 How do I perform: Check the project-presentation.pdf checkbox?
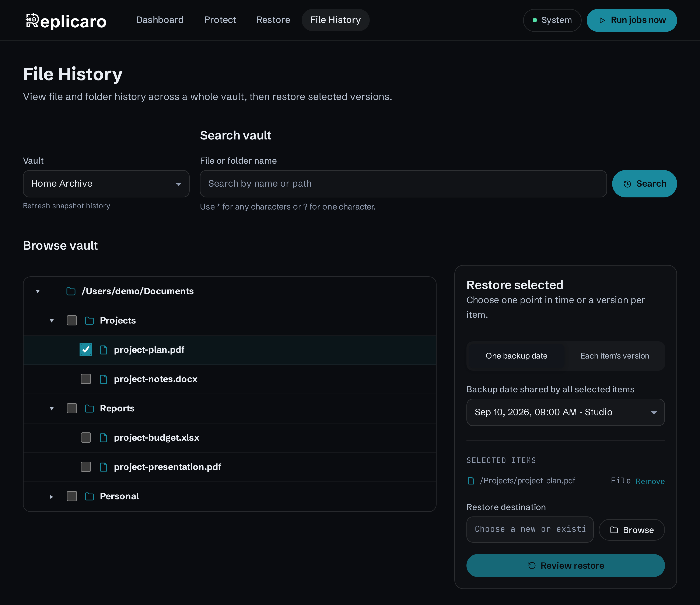pyautogui.click(x=86, y=467)
